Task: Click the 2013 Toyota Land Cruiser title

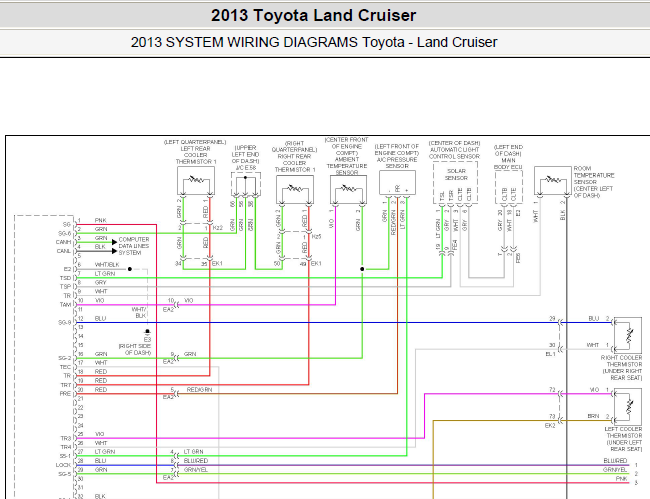Action: click(x=313, y=15)
